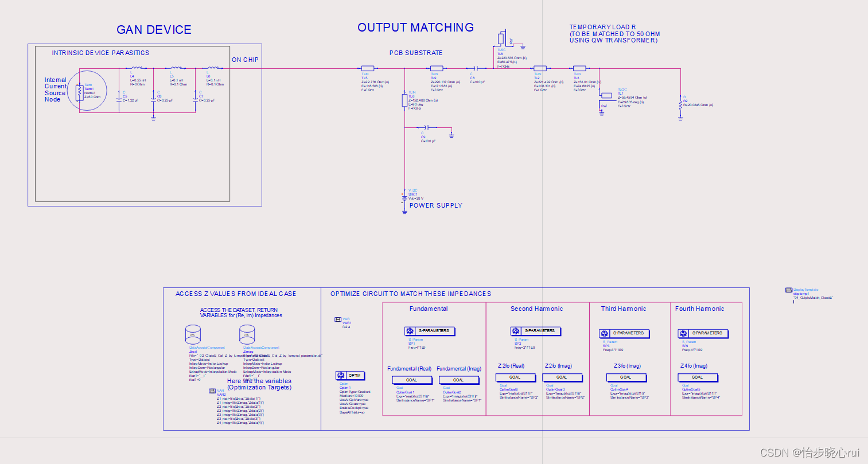Select the Zreal DataAccessComponent cylinder

pos(193,334)
